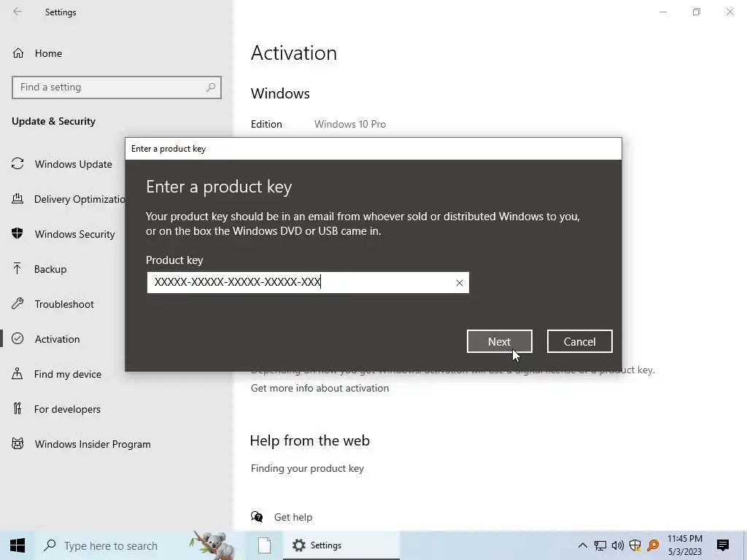Screen dimensions: 747x560
Task: Click the For developers tools icon
Action: pyautogui.click(x=18, y=408)
